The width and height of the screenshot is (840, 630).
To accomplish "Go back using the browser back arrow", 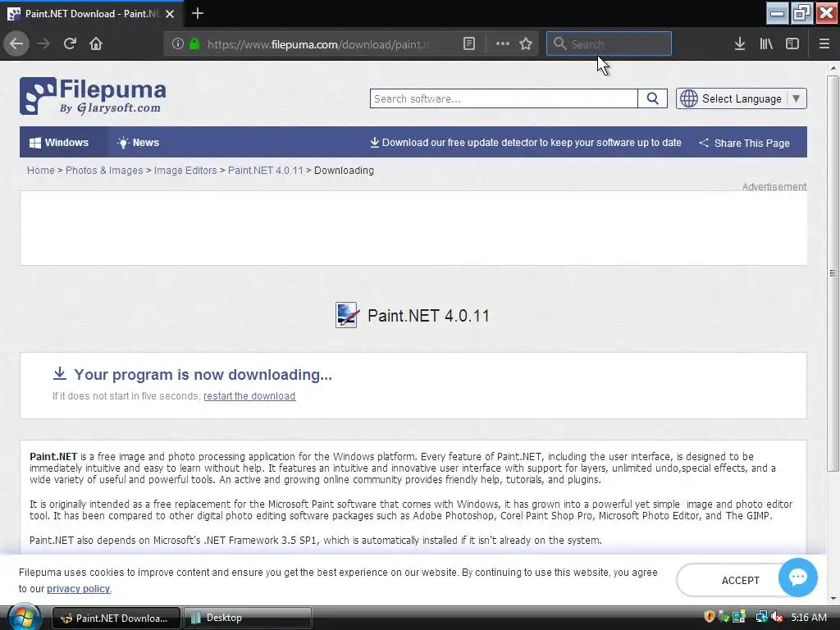I will coord(16,43).
